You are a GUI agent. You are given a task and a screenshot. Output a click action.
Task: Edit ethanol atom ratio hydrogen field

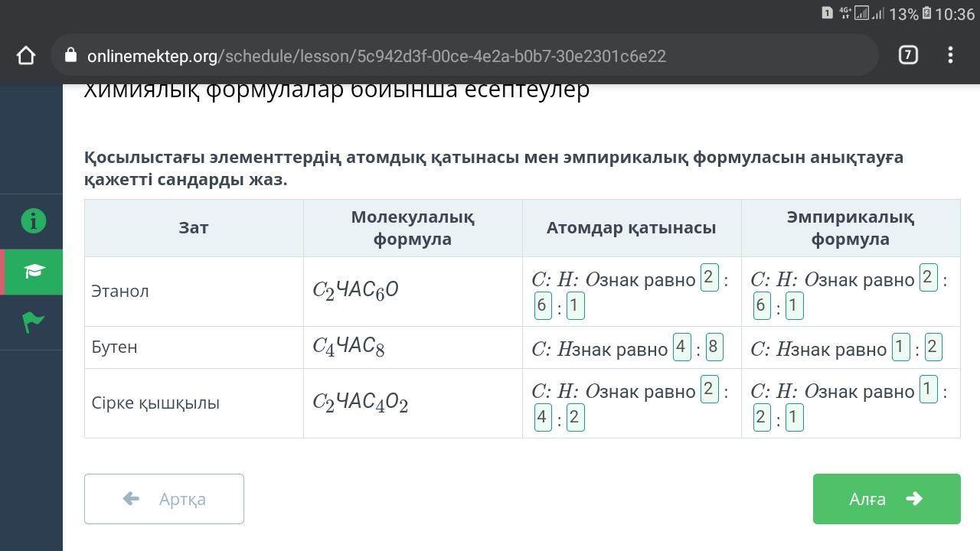click(542, 306)
